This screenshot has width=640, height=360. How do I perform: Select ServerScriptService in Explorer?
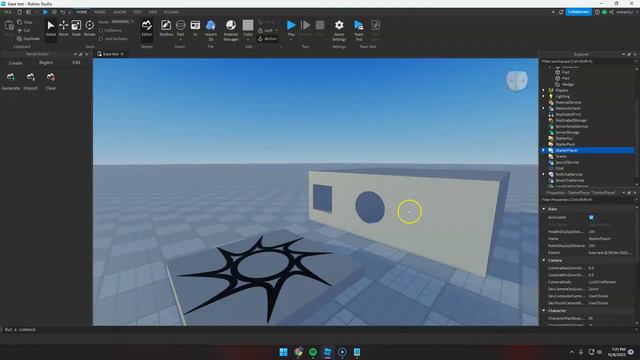pyautogui.click(x=571, y=127)
